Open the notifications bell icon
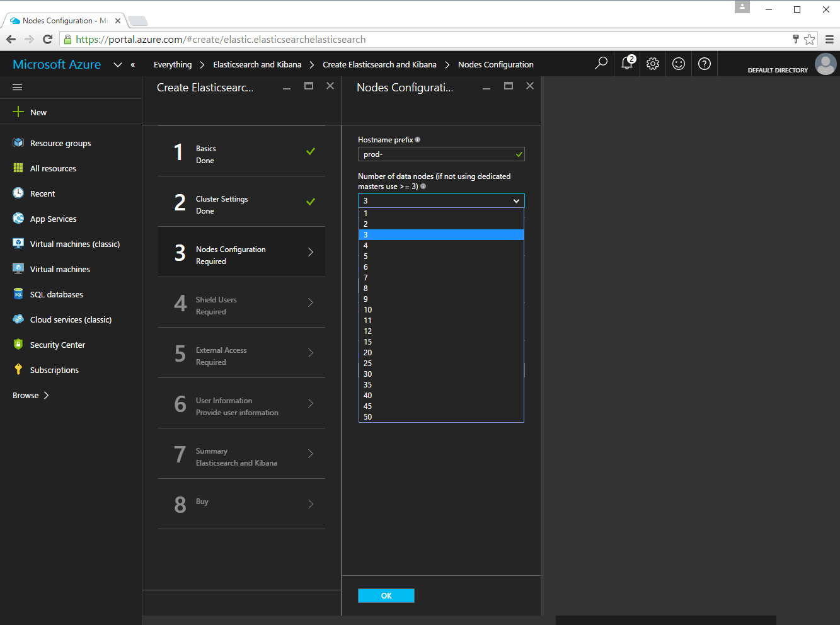The height and width of the screenshot is (625, 840). [628, 63]
